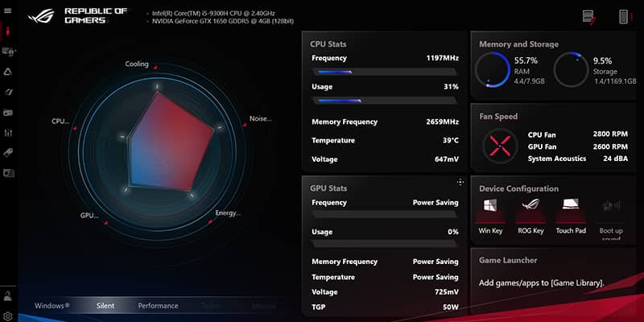Viewport: 644px width, 322px height.
Task: Open the Devices icon in the sidebar
Action: point(8,52)
